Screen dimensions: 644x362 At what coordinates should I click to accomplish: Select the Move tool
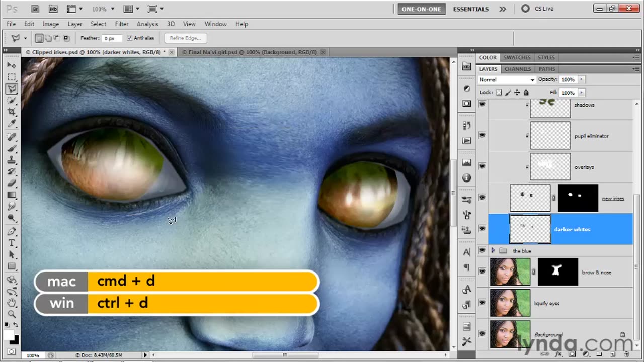point(12,66)
